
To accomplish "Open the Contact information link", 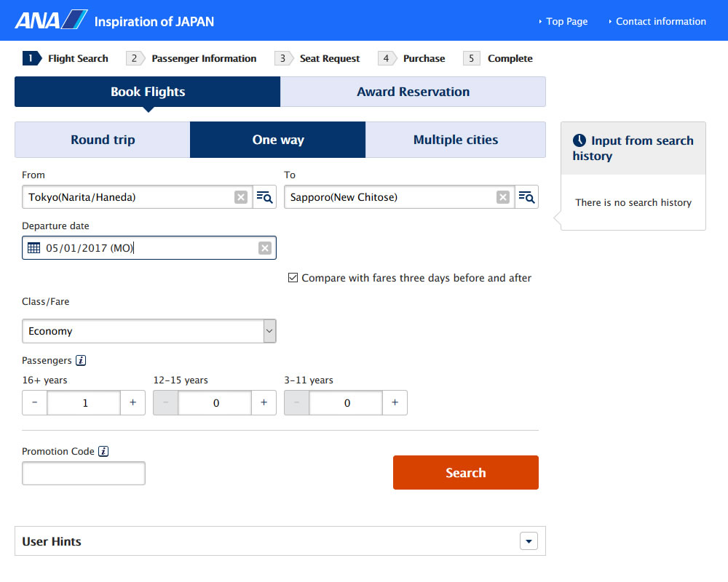I will click(660, 21).
